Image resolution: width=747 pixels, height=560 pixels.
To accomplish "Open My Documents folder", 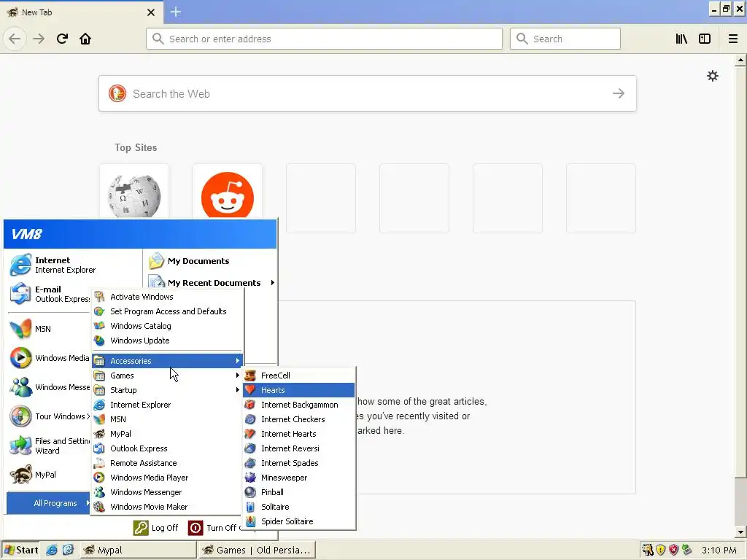I will (211, 261).
